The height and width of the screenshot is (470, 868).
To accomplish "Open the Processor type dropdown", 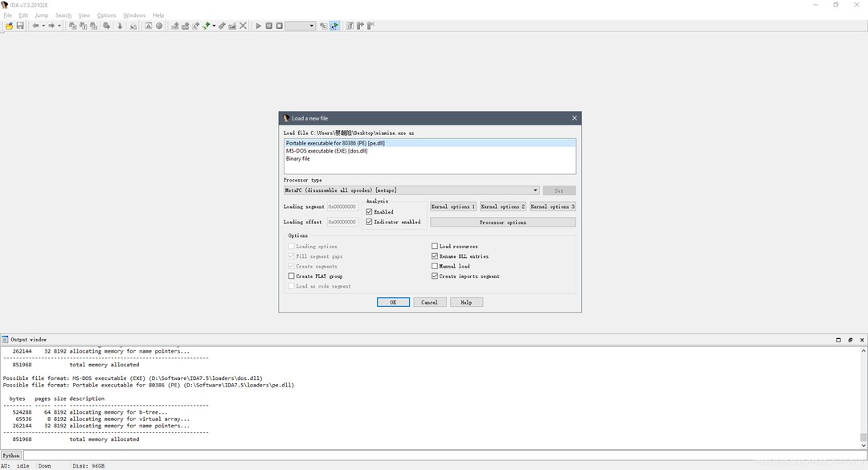I will 411,190.
